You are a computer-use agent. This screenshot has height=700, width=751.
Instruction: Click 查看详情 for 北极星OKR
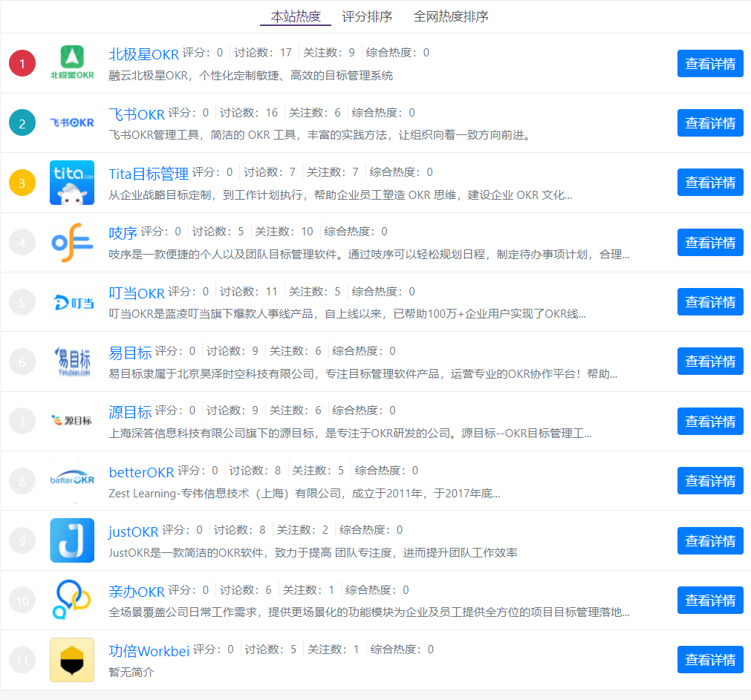710,63
